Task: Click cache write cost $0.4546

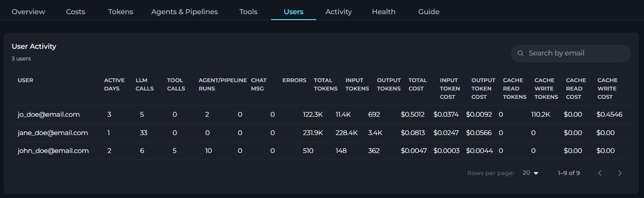Action: (x=609, y=114)
